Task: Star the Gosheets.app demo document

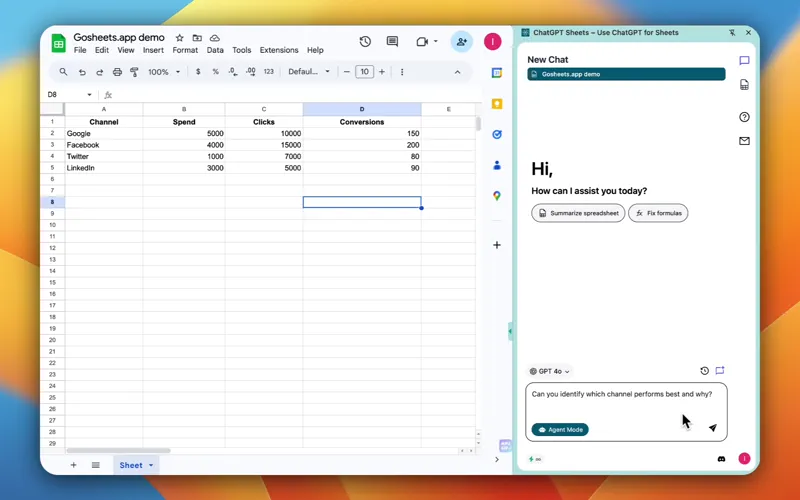Action: pyautogui.click(x=180, y=38)
